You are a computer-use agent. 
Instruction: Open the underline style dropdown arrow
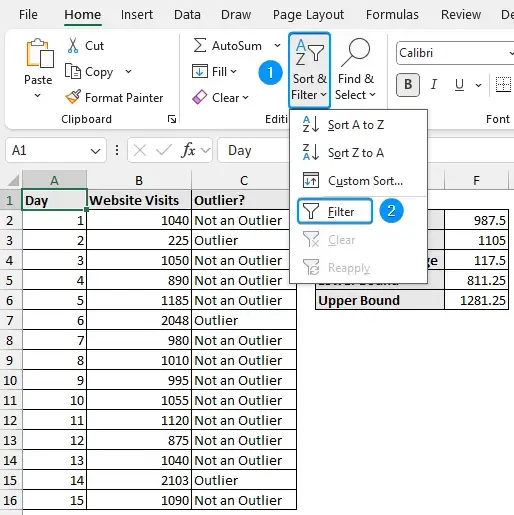478,85
